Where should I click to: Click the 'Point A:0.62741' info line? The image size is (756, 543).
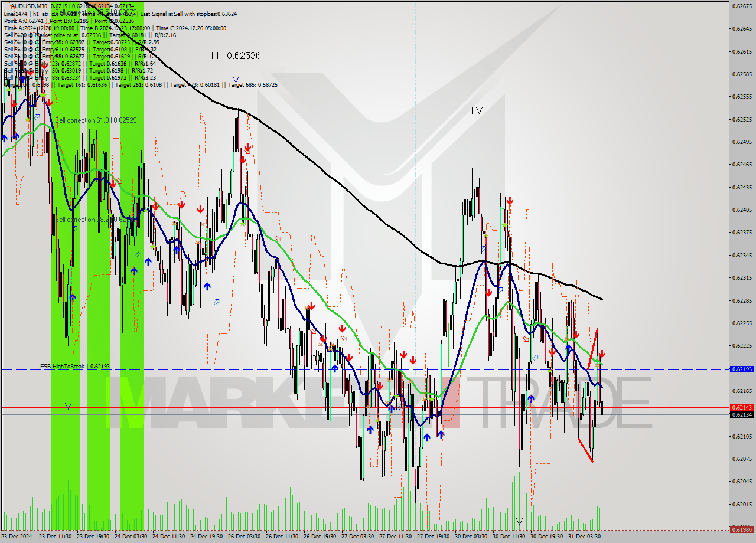click(x=23, y=21)
